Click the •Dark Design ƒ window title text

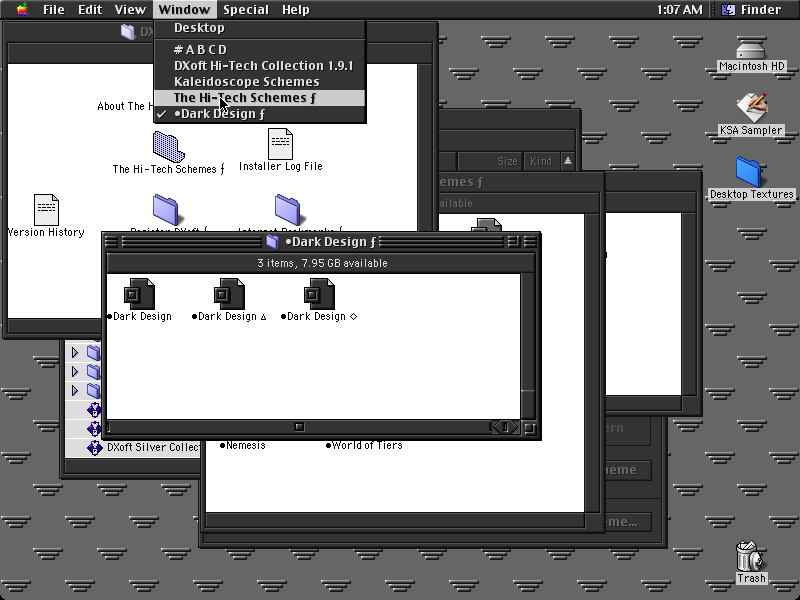point(330,242)
